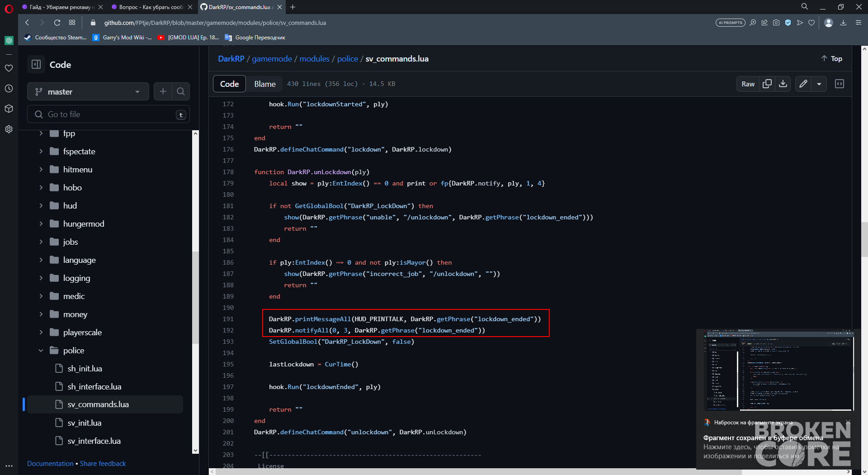The image size is (868, 475).
Task: Reload the page in browser
Action: [x=57, y=23]
